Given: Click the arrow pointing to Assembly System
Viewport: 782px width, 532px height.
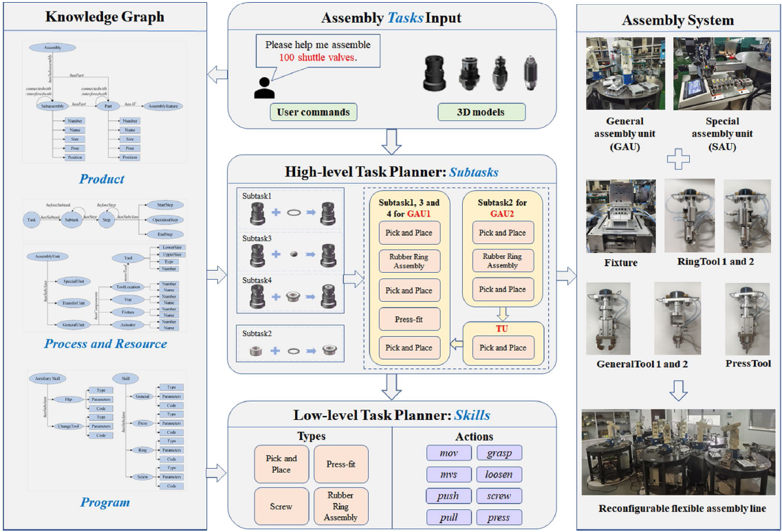Looking at the screenshot, I should [567, 277].
